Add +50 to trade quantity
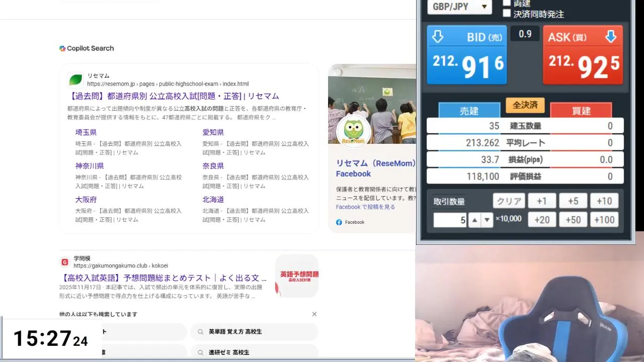 pyautogui.click(x=573, y=220)
